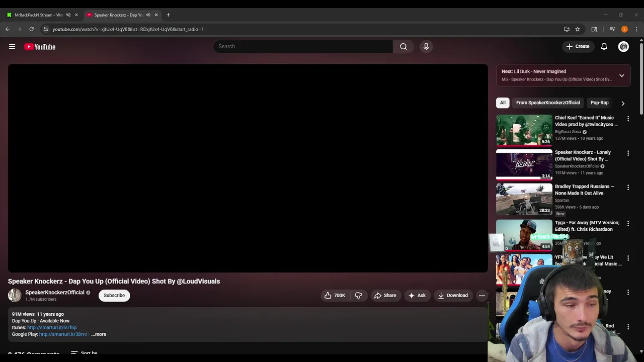Screen dimensions: 644x362
Task: Open Chrome three-dot menu
Action: pyautogui.click(x=636, y=29)
